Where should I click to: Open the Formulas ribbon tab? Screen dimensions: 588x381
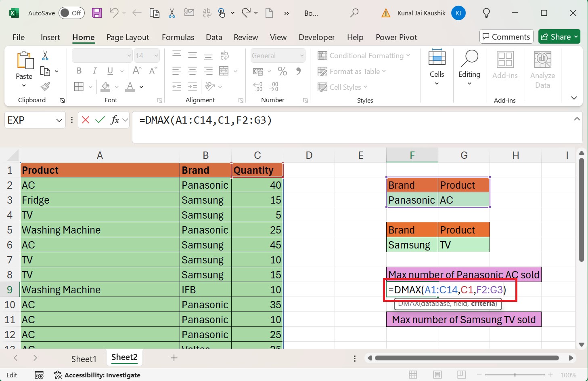(178, 37)
